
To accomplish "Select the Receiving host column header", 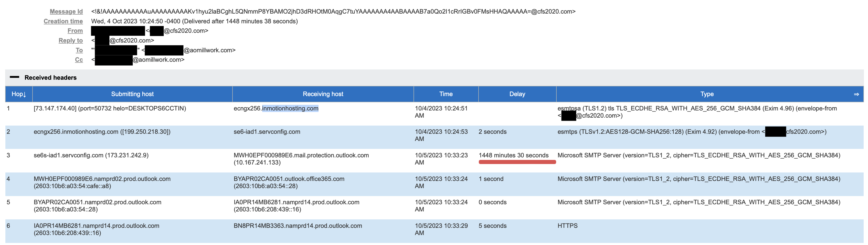I will pyautogui.click(x=323, y=94).
